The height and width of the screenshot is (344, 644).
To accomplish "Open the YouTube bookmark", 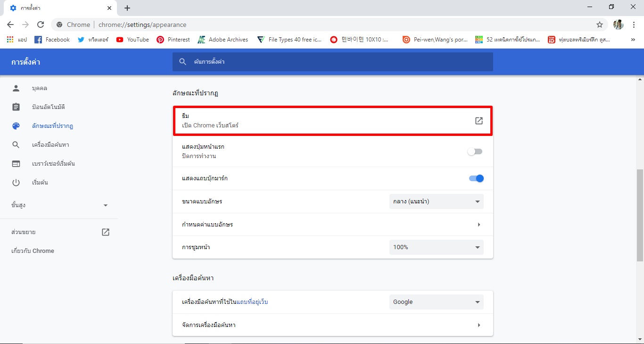I will (x=132, y=40).
